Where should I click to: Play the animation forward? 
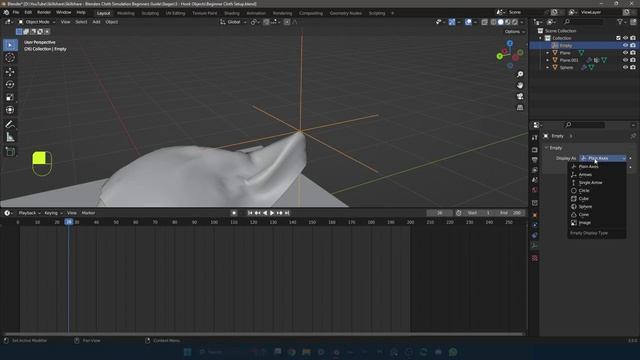pos(272,213)
